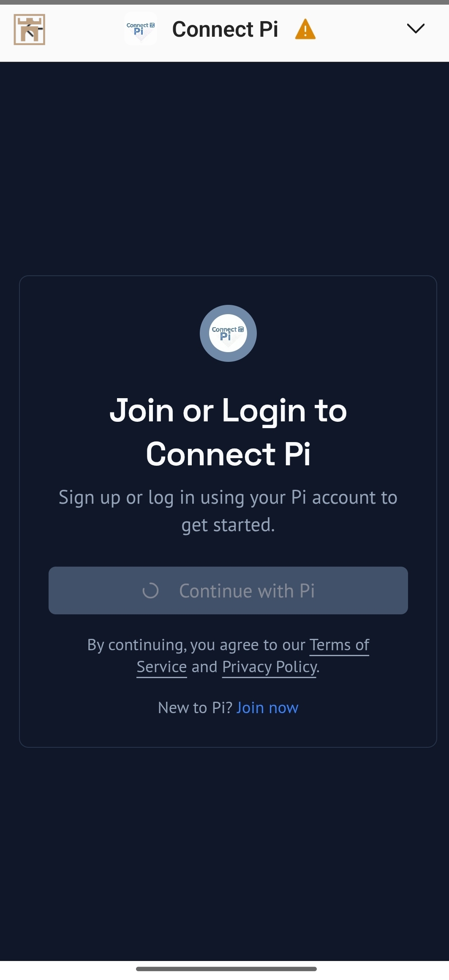Click the Sign up or log in subtitle
The image size is (449, 980).
[228, 497]
